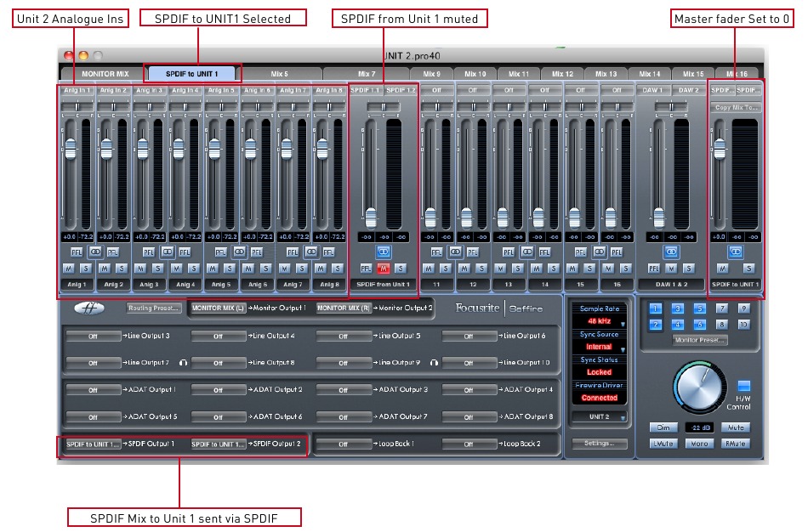Open the UNIT 2 device selector
The image size is (808, 532).
pos(600,417)
